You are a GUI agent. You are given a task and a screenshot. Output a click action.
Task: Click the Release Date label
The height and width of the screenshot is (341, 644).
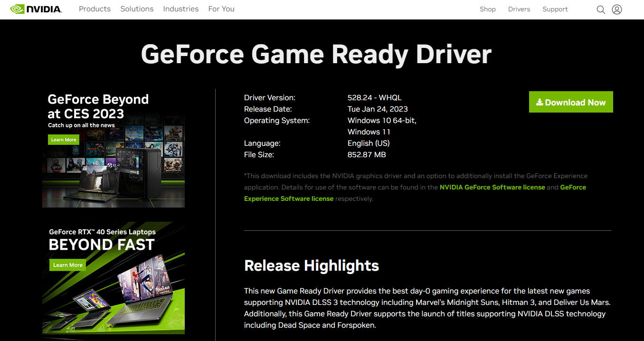pyautogui.click(x=267, y=109)
